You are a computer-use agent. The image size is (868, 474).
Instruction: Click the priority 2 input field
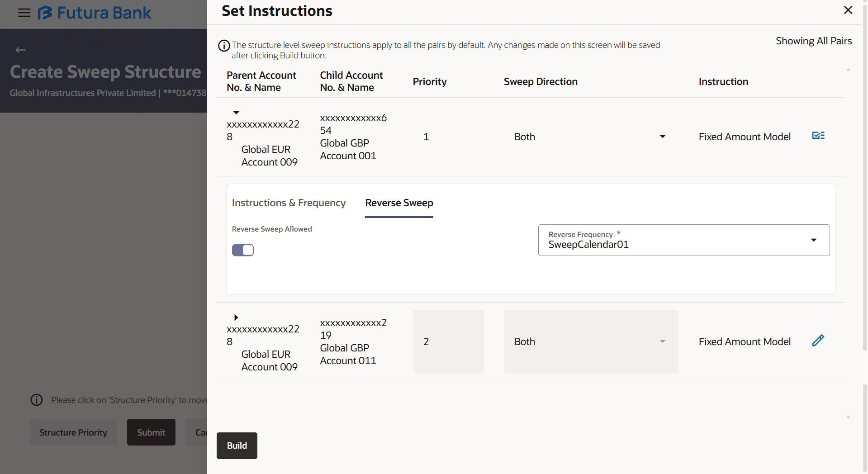pos(448,341)
